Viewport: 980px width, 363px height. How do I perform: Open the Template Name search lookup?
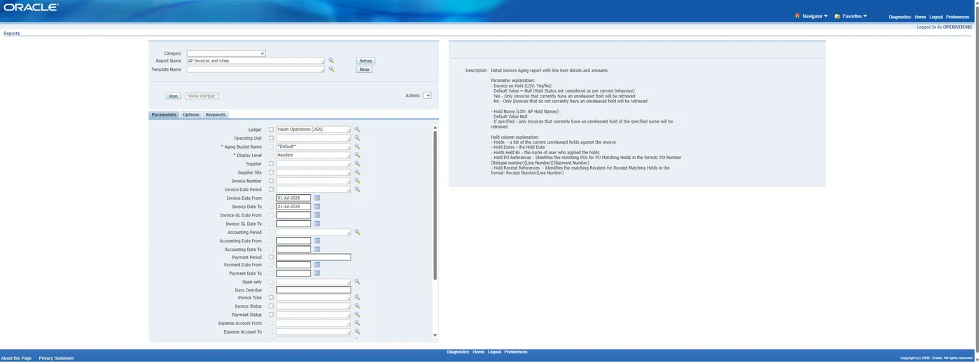tap(332, 69)
